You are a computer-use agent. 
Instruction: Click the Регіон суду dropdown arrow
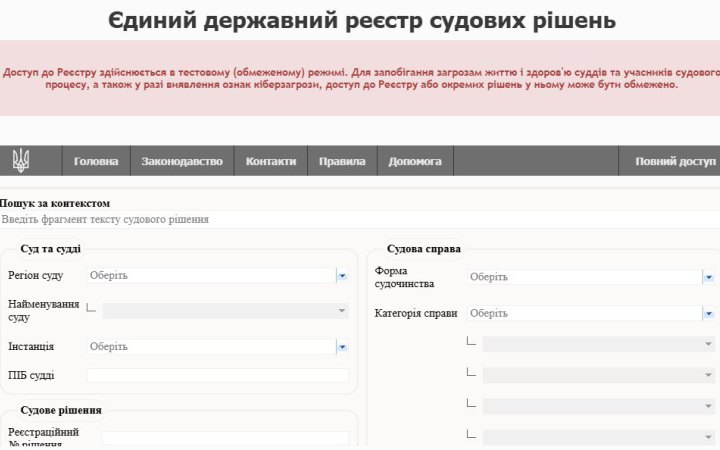click(x=342, y=276)
